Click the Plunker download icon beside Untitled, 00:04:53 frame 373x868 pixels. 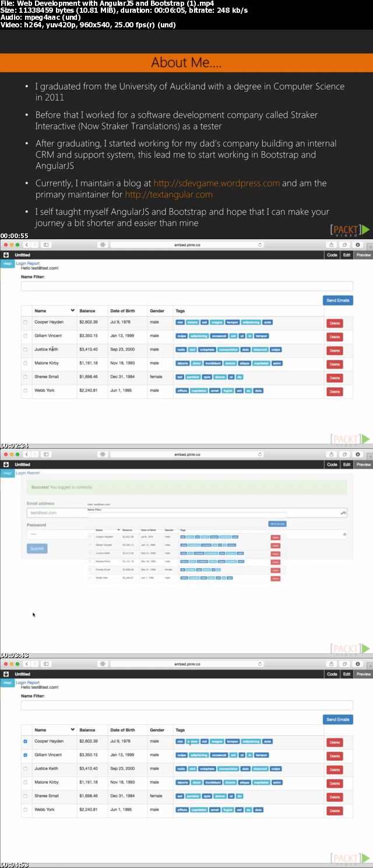[6, 674]
